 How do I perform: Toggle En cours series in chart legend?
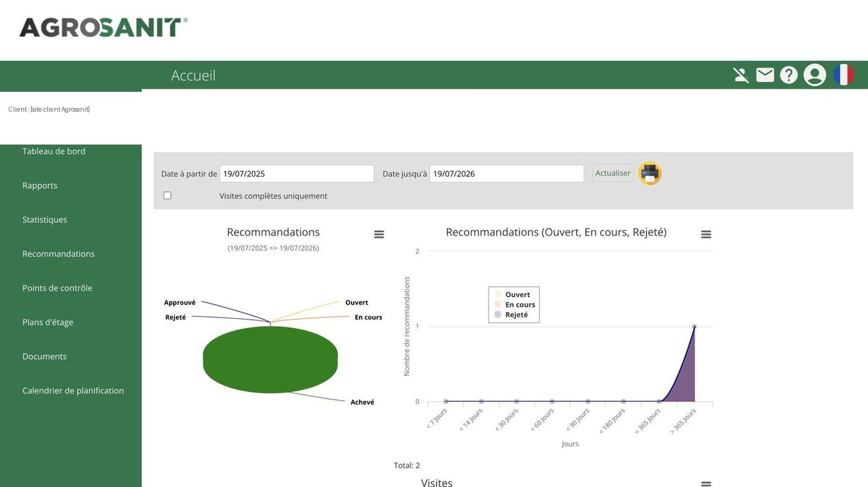tap(515, 305)
